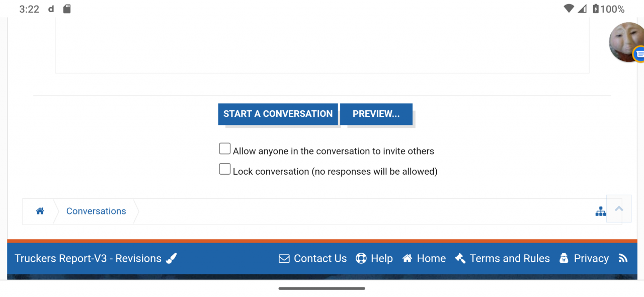This screenshot has height=297, width=644.
Task: Click the footer Home house icon
Action: click(408, 259)
